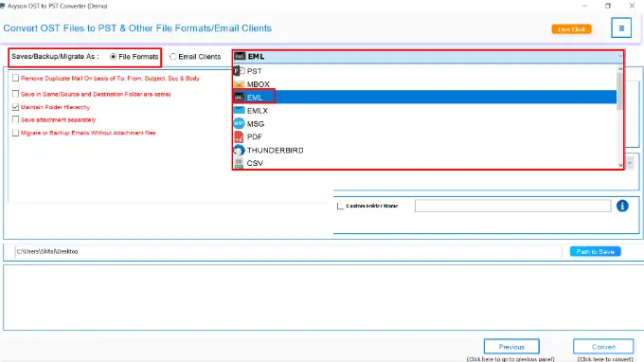Image resolution: width=644 pixels, height=362 pixels.
Task: Click the CSV file icon
Action: (239, 163)
